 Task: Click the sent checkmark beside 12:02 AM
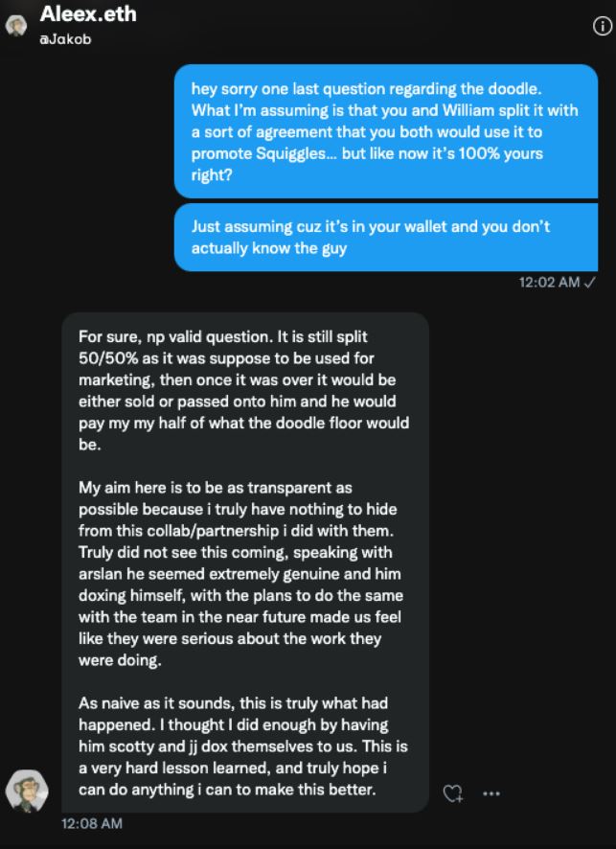[x=590, y=282]
